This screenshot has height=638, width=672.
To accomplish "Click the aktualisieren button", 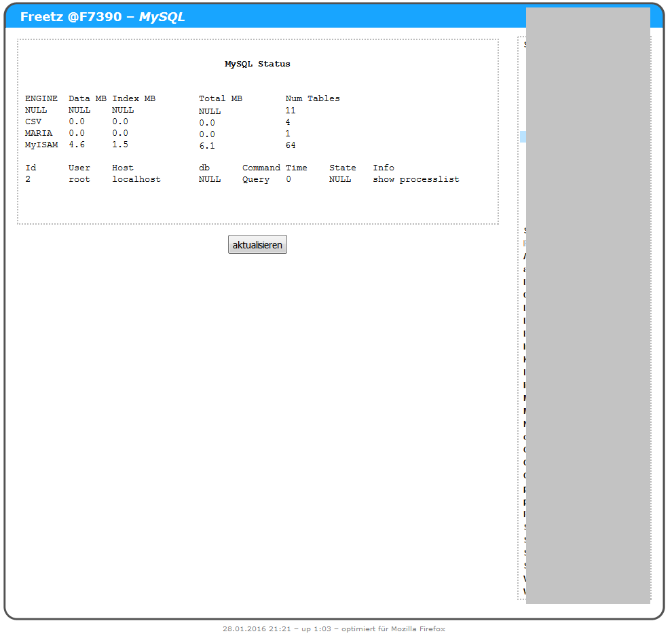I will [257, 245].
